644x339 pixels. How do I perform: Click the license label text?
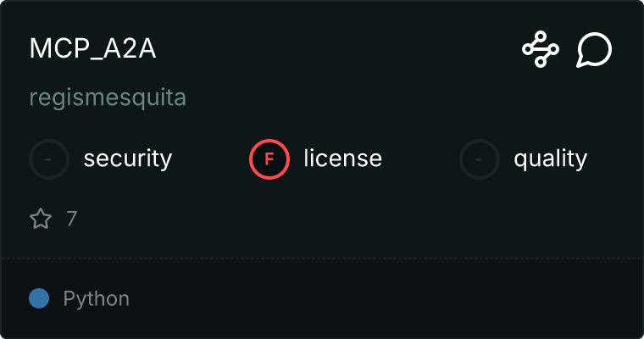(x=342, y=158)
